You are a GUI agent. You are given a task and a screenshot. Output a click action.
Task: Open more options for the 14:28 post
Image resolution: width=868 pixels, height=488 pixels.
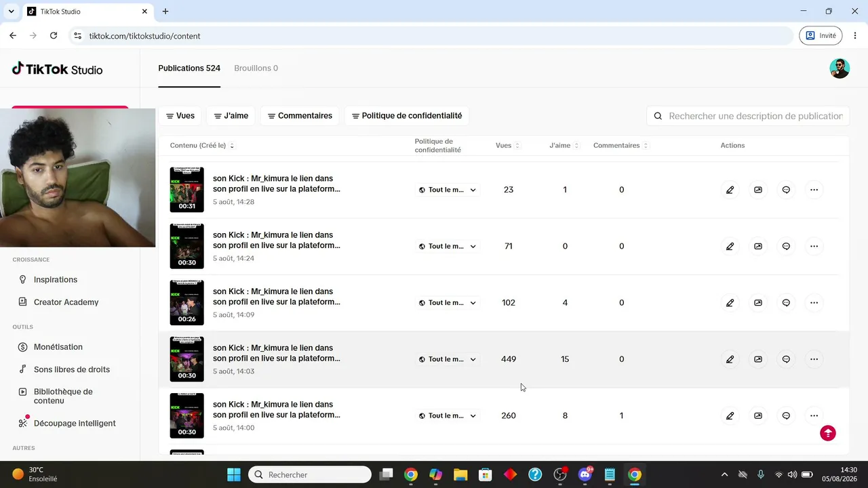click(x=814, y=190)
